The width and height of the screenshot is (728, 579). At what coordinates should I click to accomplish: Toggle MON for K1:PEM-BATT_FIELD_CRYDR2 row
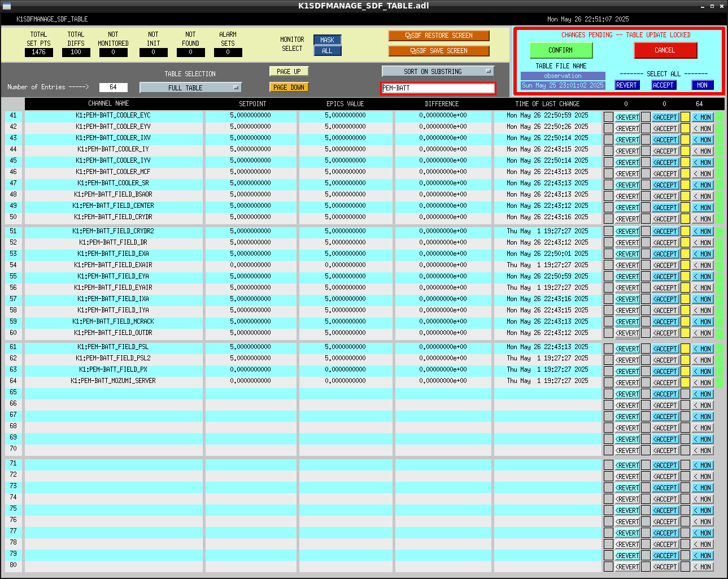point(703,232)
